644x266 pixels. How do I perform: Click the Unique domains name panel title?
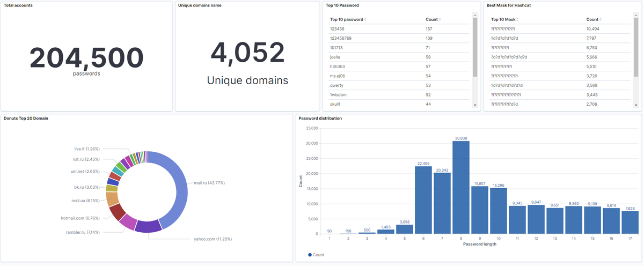200,5
